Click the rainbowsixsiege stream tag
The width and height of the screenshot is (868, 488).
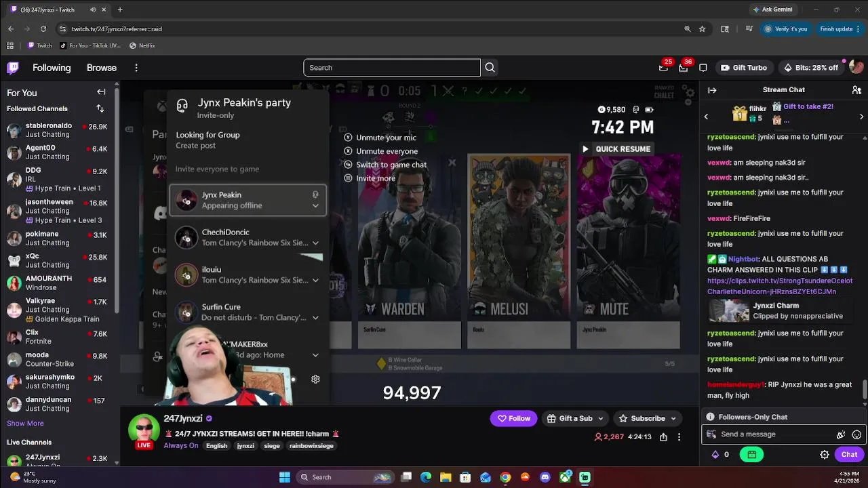(311, 445)
